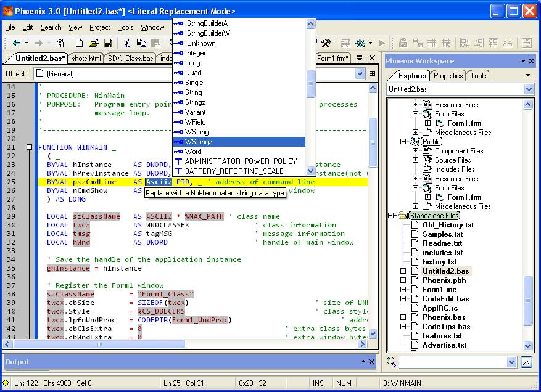Save the file with floppy disk icon
The image size is (541, 392).
click(108, 43)
